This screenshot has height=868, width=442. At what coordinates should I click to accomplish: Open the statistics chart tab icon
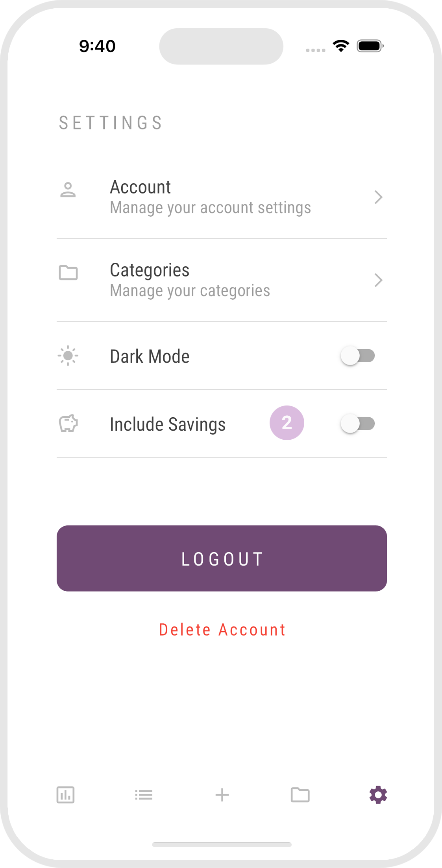[65, 795]
